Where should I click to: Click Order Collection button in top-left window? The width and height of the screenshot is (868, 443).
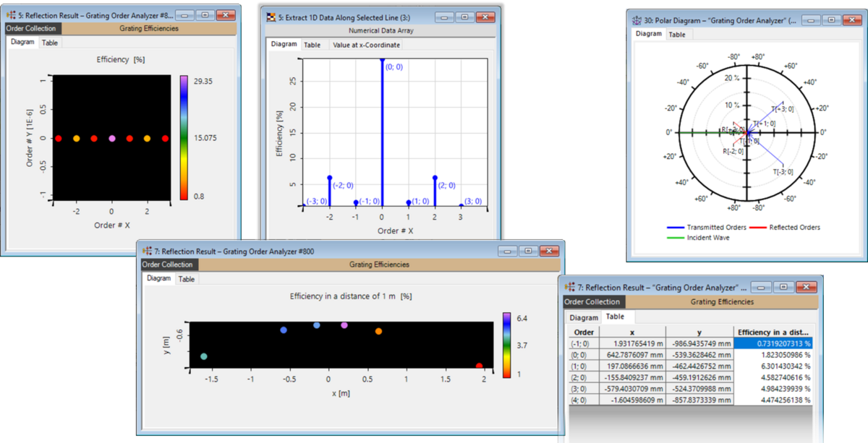tap(34, 29)
